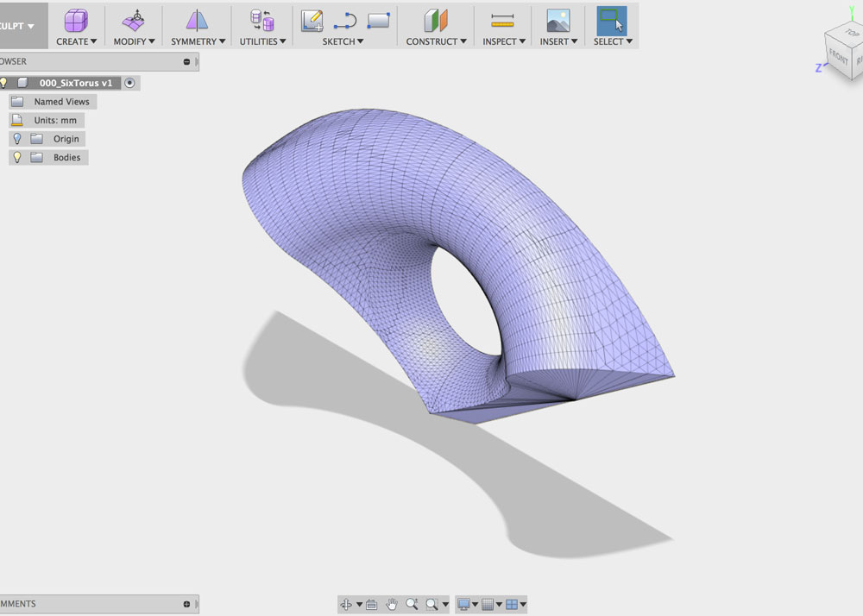Image resolution: width=863 pixels, height=616 pixels.
Task: Click the TOP face of the ViewCube
Action: coord(850,34)
